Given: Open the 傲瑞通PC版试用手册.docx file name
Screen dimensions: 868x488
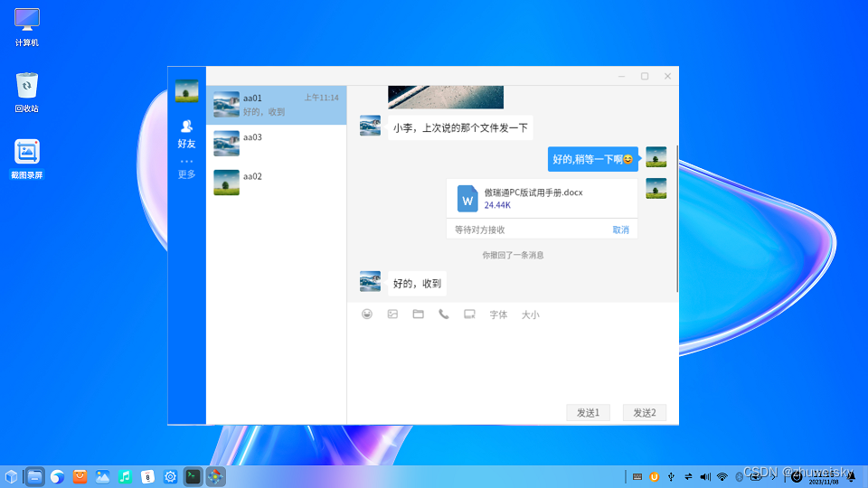Looking at the screenshot, I should click(x=533, y=192).
